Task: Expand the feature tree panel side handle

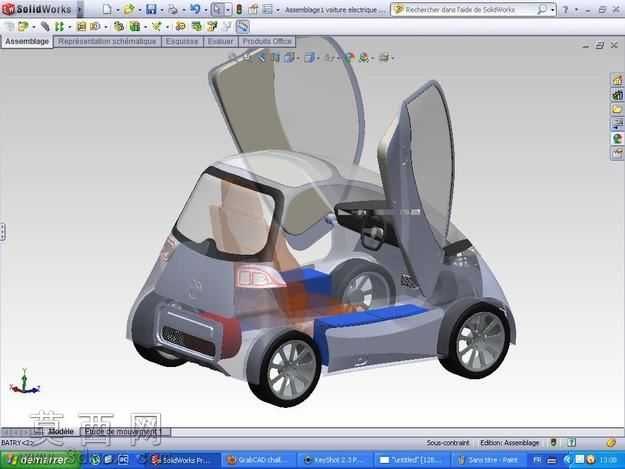Action: (x=2, y=232)
